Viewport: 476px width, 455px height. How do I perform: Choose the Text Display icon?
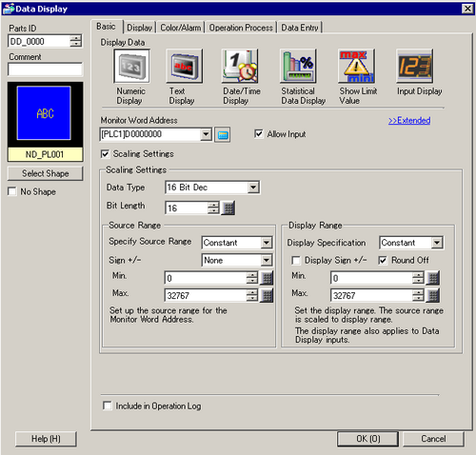coord(184,66)
